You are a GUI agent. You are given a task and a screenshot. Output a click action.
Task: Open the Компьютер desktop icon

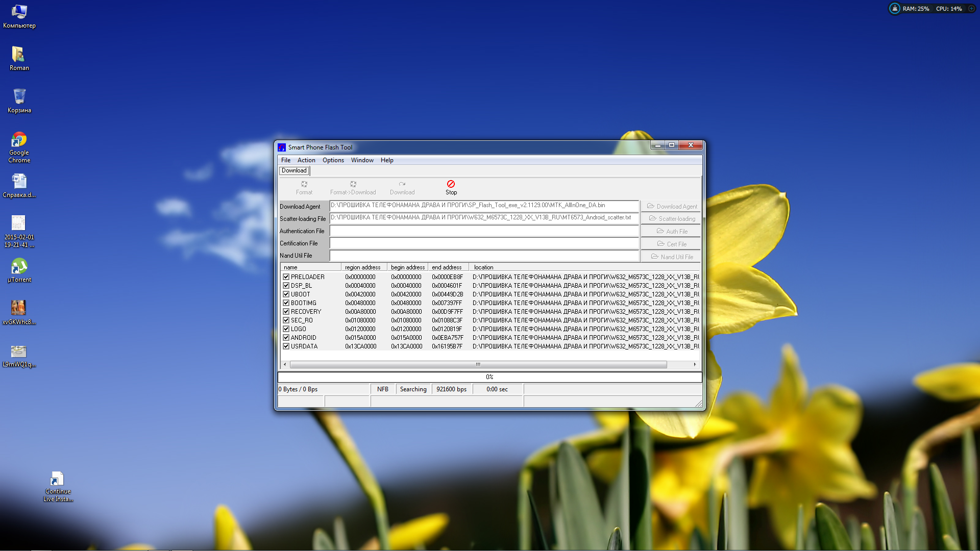click(19, 12)
